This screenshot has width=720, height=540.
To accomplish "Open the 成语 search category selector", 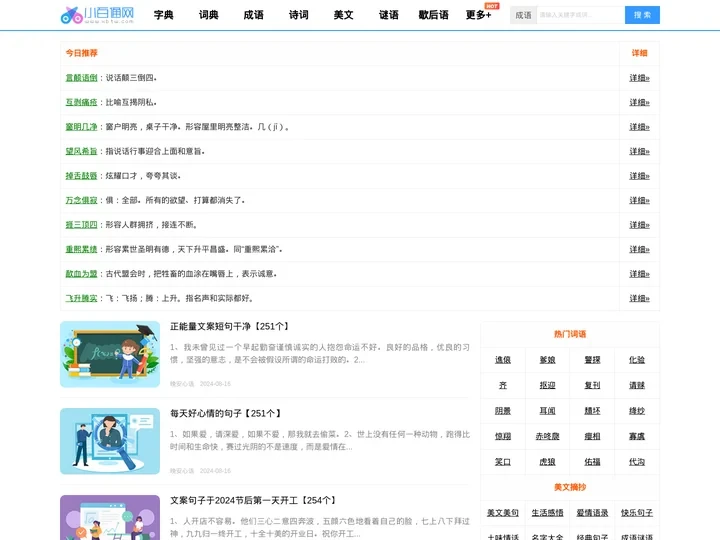I will 523,15.
